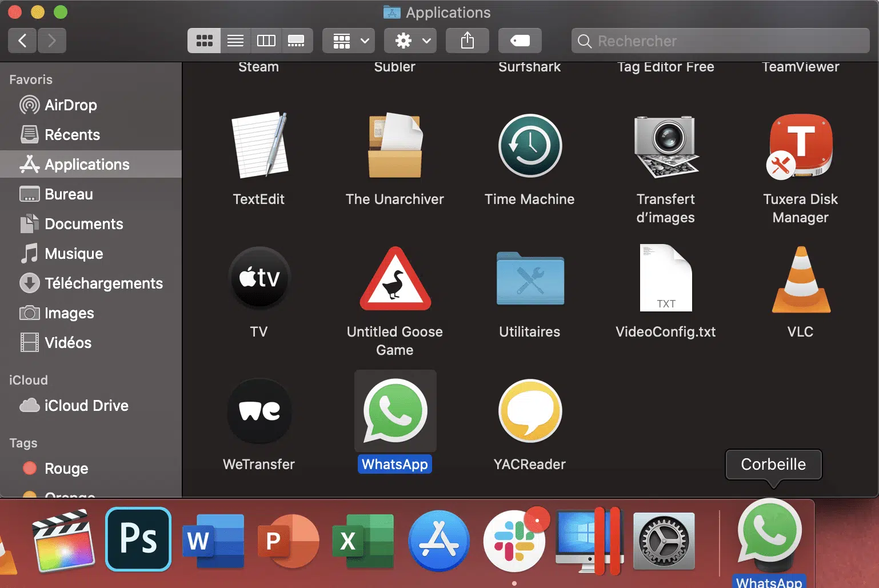Select the Time Machine app icon
Viewport: 879px width, 588px height.
click(x=530, y=145)
